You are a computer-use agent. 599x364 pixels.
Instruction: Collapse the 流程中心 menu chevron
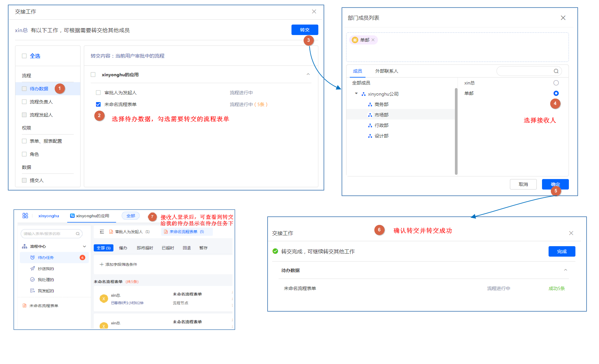84,246
